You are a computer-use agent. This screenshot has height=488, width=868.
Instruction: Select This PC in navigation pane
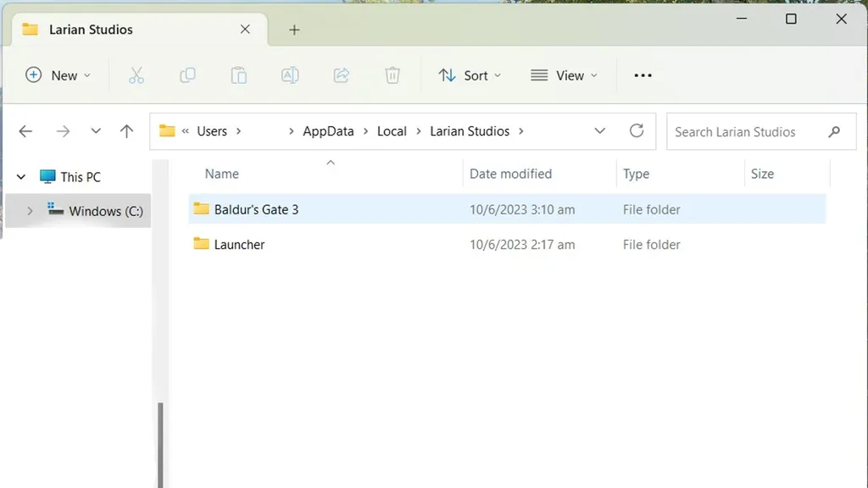[70, 177]
